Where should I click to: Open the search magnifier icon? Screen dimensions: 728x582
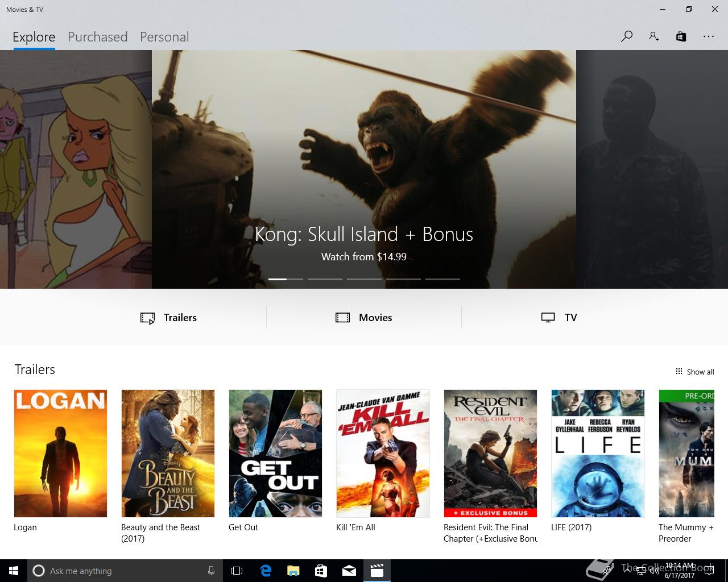coord(627,36)
